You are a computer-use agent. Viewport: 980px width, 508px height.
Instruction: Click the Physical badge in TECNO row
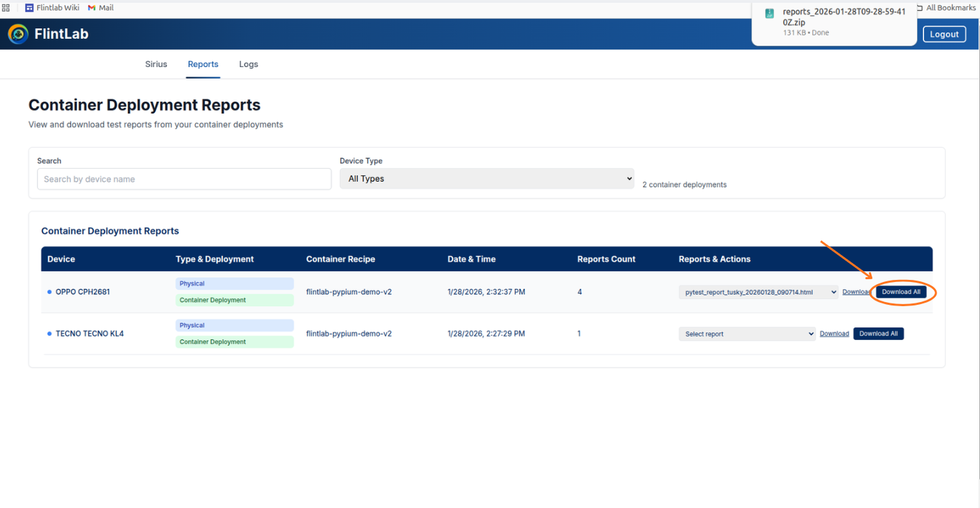click(235, 326)
